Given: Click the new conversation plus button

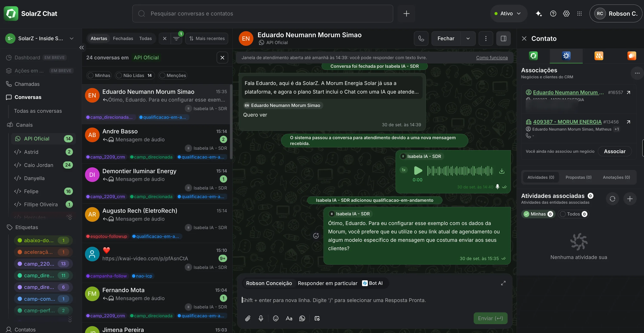Looking at the screenshot, I should coord(406,14).
